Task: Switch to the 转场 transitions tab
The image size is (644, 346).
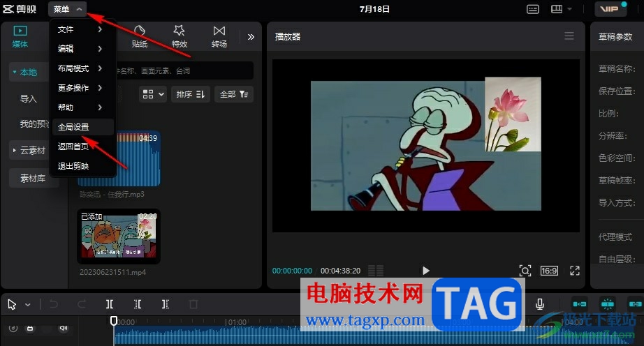Action: [219, 36]
